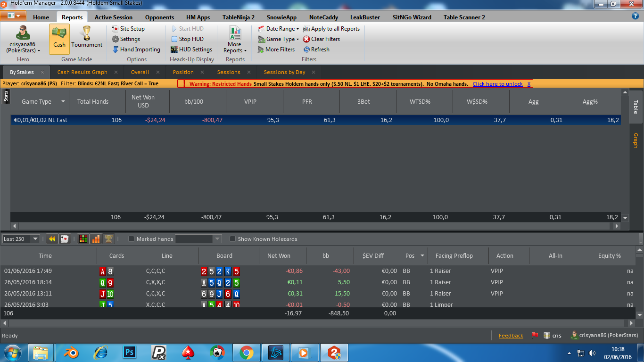Screen dimensions: 644x362
Task: Open the Cash Results Graph tab
Action: (83, 72)
